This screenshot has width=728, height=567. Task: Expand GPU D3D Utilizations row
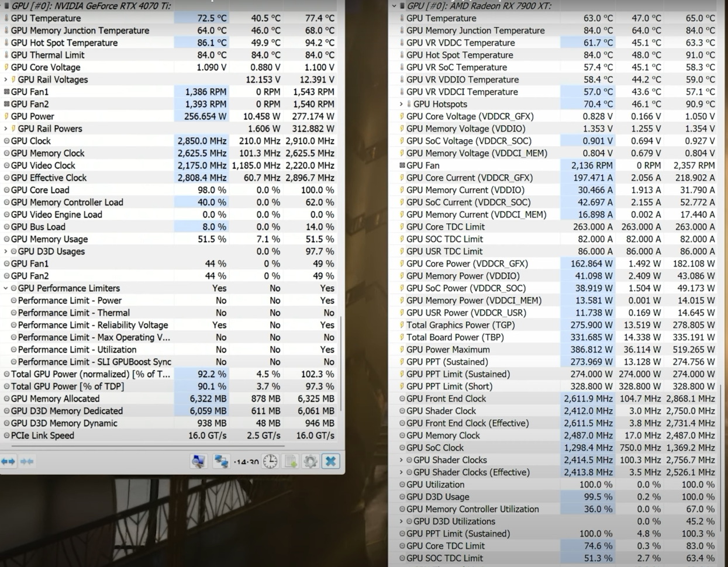401,521
